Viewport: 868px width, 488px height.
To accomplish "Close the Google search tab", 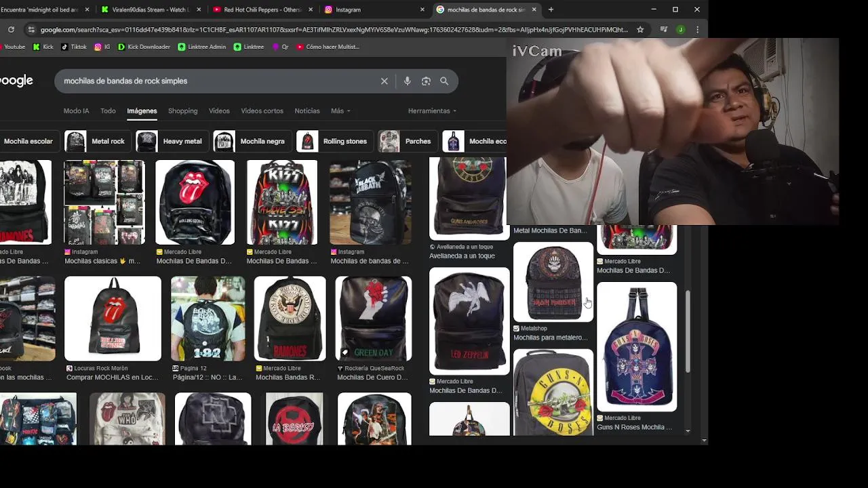I will click(534, 9).
